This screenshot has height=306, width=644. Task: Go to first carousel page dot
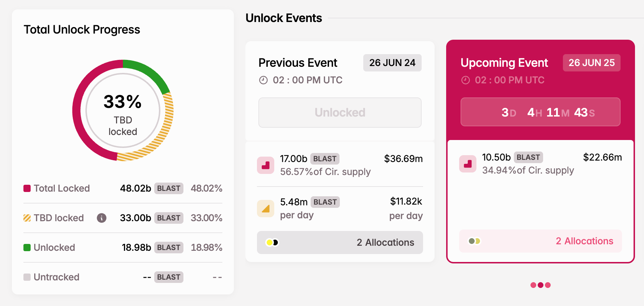tap(533, 285)
